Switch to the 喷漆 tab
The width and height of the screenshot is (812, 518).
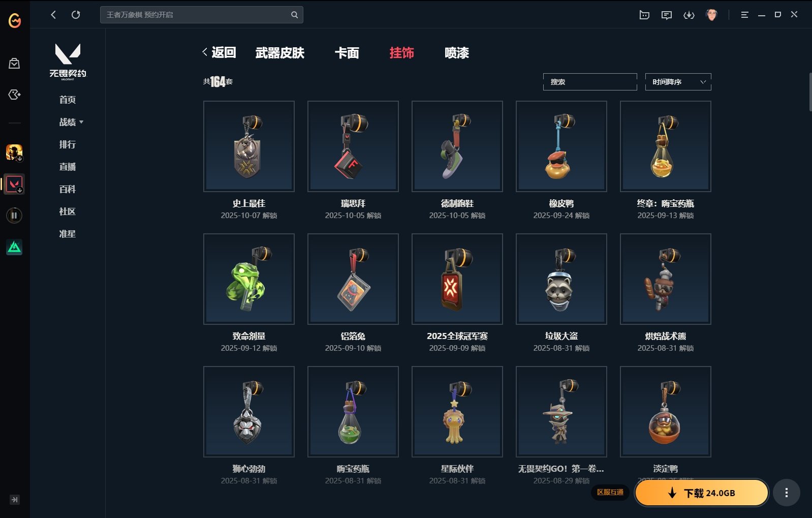coord(456,53)
